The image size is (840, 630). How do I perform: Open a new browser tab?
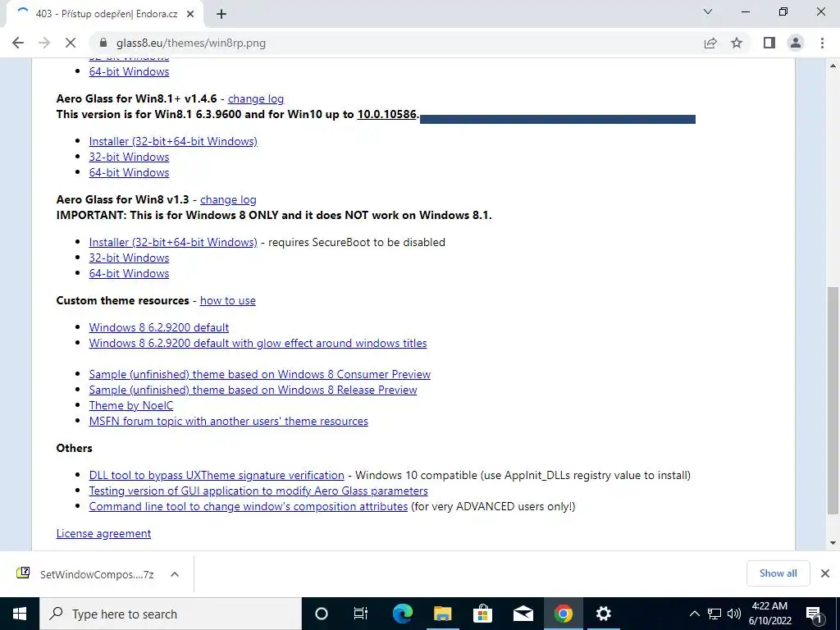pos(221,14)
